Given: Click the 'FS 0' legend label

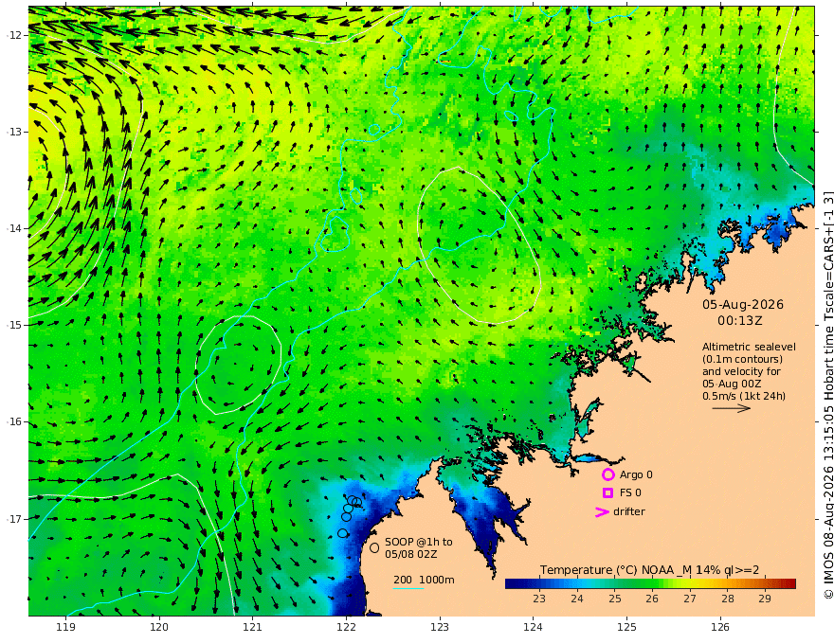Looking at the screenshot, I should tap(630, 493).
